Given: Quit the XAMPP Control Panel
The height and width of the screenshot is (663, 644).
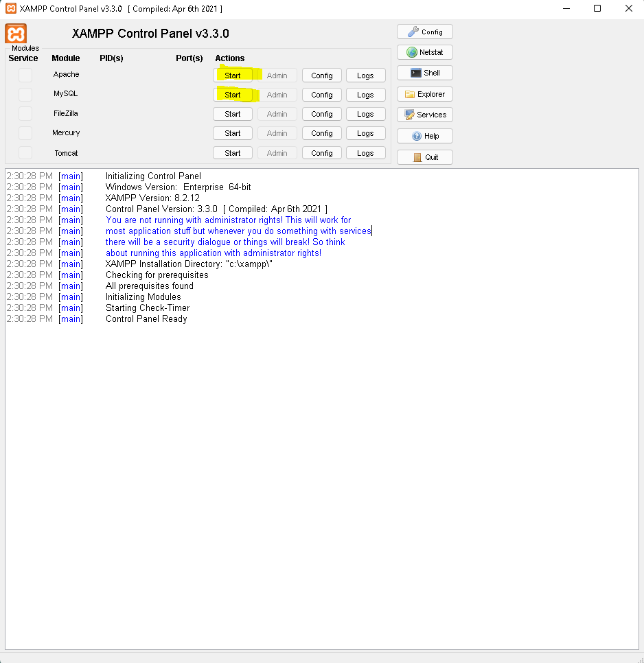Looking at the screenshot, I should coord(424,157).
